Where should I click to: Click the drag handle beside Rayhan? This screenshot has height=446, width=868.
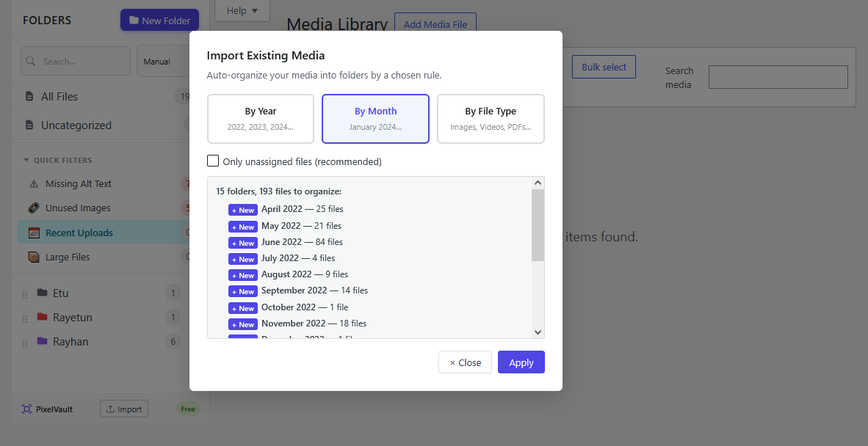click(25, 343)
